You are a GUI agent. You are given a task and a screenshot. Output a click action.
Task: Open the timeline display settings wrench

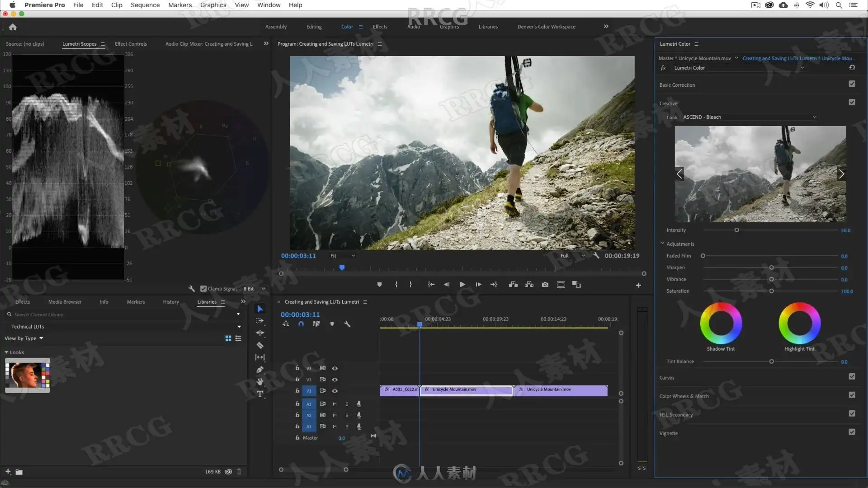click(347, 324)
